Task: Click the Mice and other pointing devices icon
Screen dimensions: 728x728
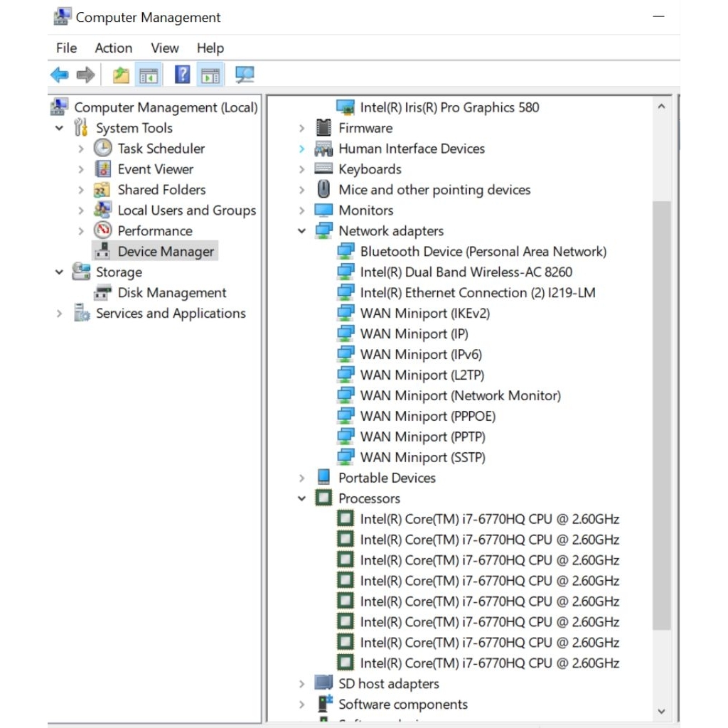Action: point(323,190)
